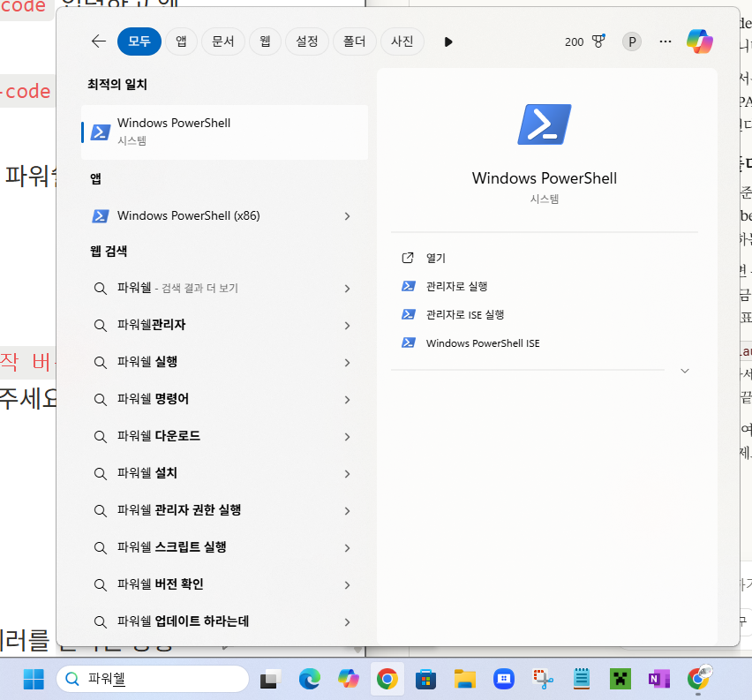752x700 pixels.
Task: Launch Microsoft Edge from the taskbar
Action: click(x=309, y=679)
